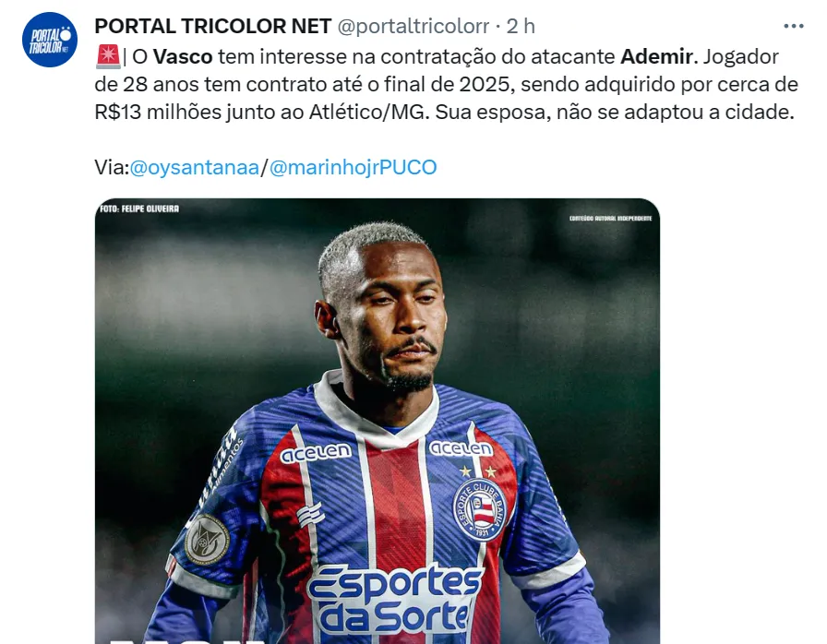Open the @portaltricolorr handle link
The image size is (827, 644).
413,26
